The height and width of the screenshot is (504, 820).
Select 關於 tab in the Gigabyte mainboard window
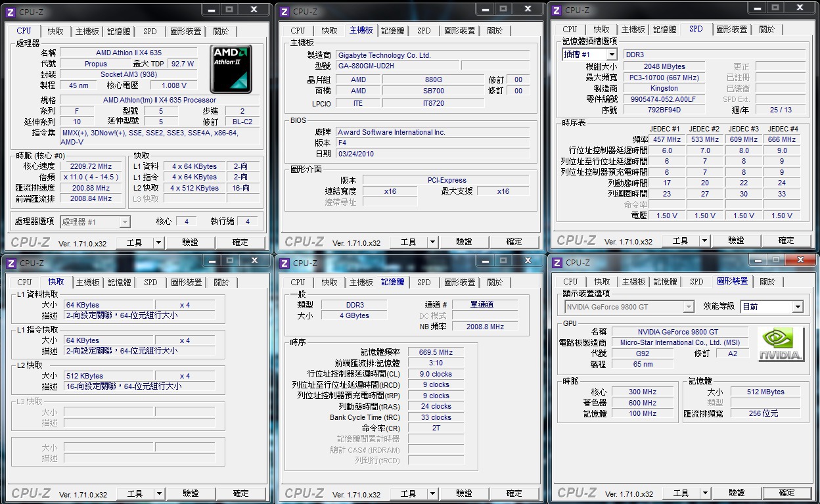pyautogui.click(x=495, y=31)
